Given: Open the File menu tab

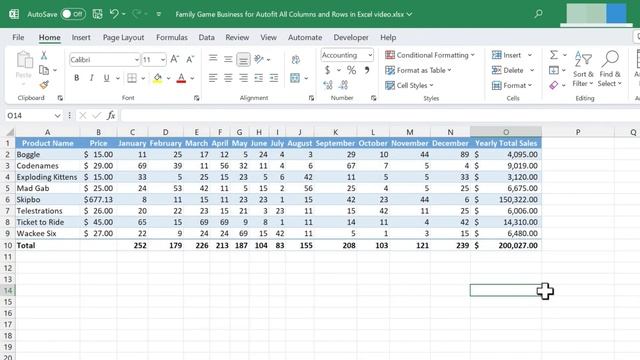Looking at the screenshot, I should pyautogui.click(x=18, y=37).
